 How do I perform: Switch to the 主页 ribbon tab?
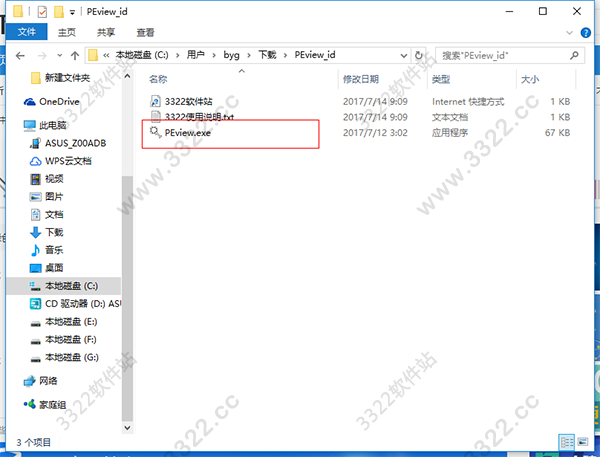click(x=67, y=32)
